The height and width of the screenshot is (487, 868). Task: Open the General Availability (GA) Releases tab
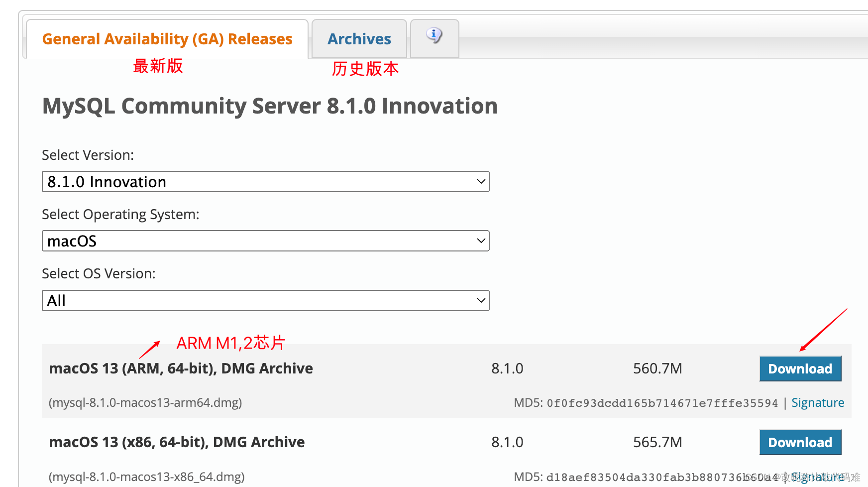[x=167, y=39]
